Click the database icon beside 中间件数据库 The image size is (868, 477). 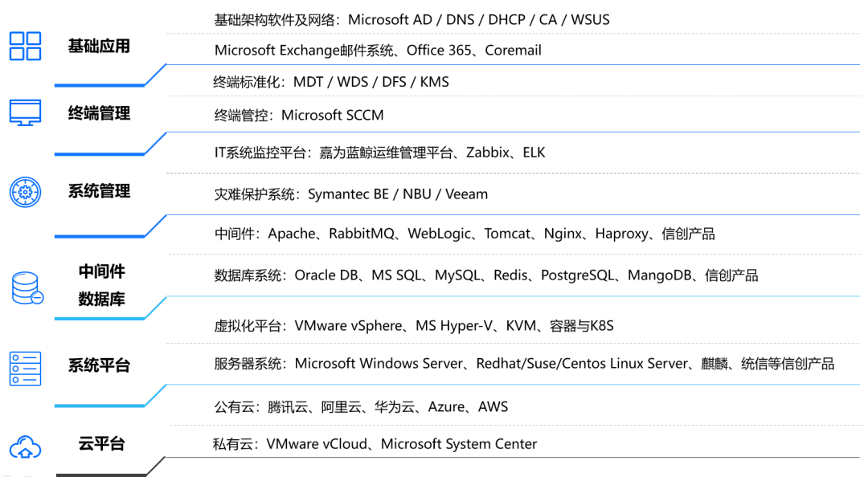tap(27, 287)
